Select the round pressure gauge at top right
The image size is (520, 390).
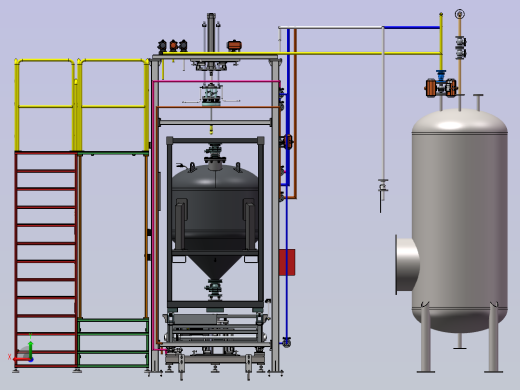pyautogui.click(x=460, y=14)
